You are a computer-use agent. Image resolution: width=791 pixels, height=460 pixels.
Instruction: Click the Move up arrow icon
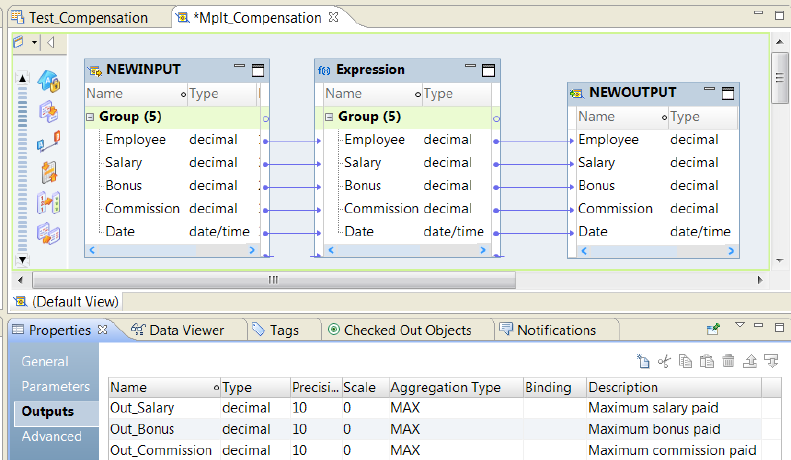pyautogui.click(x=750, y=362)
